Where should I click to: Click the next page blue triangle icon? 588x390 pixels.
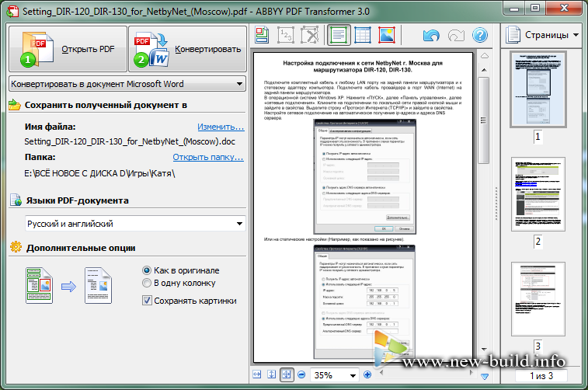click(485, 376)
